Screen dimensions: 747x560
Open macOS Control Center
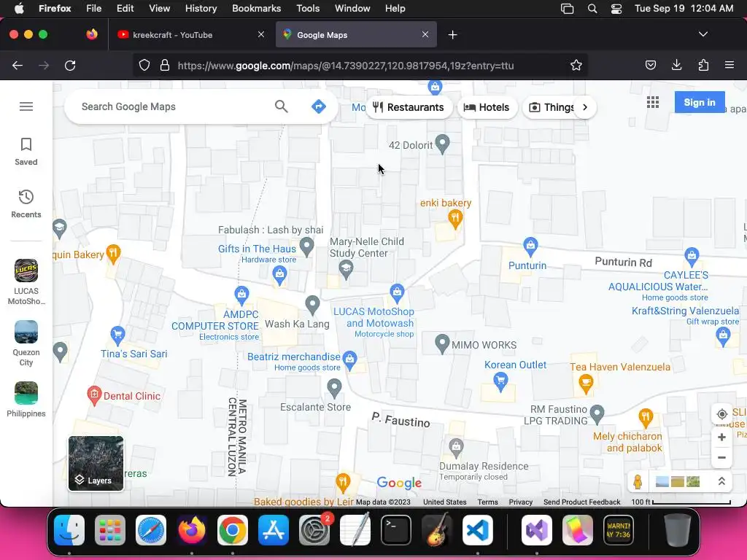point(616,9)
